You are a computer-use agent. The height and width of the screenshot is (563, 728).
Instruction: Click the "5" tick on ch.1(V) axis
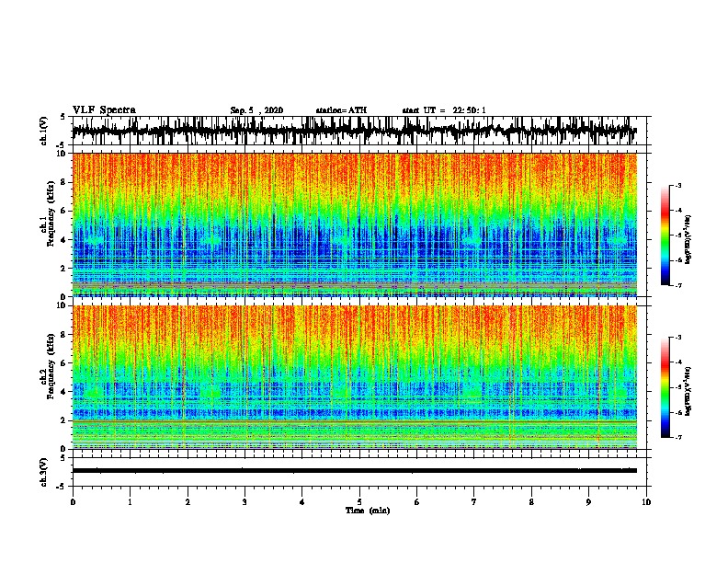click(x=63, y=117)
